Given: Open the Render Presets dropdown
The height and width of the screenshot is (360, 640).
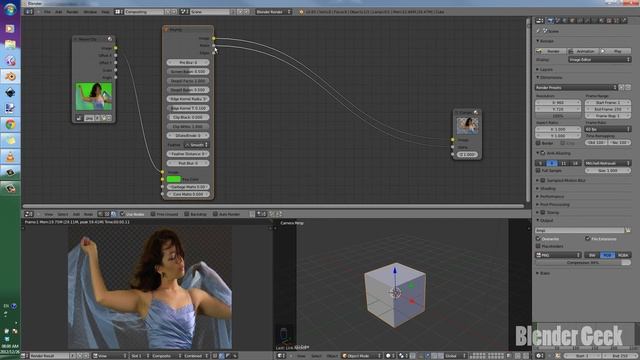Looking at the screenshot, I should pyautogui.click(x=576, y=87).
